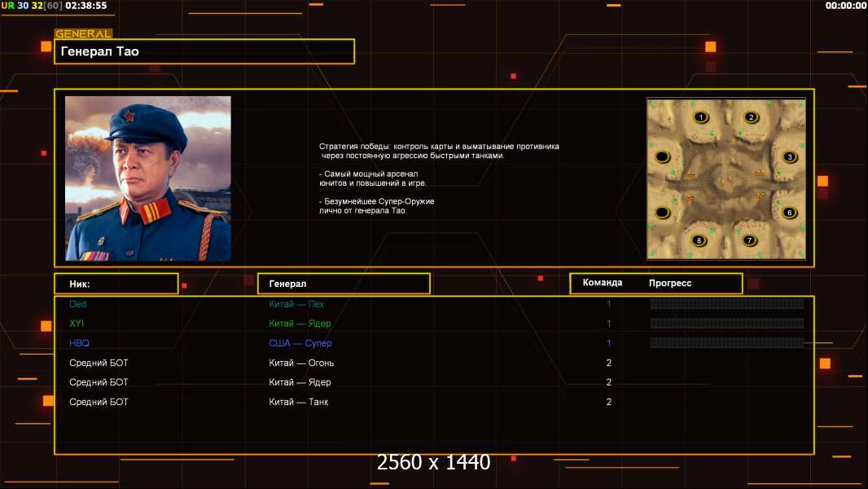Screen dimensions: 868x489
Task: Select start position 6 on the map
Action: coord(789,212)
